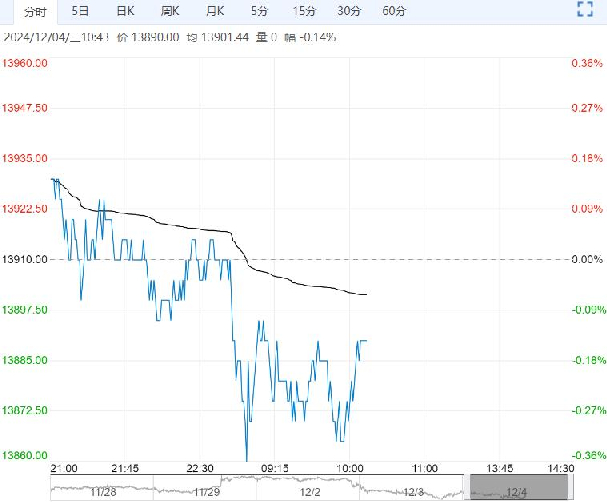Select the 月K monthly view tab
607x502 pixels.
pyautogui.click(x=214, y=11)
